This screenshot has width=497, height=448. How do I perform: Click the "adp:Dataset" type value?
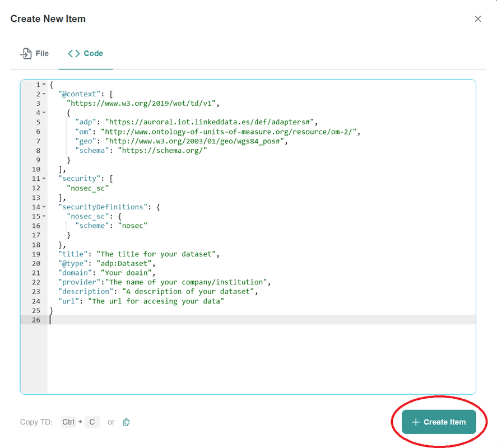tap(124, 264)
